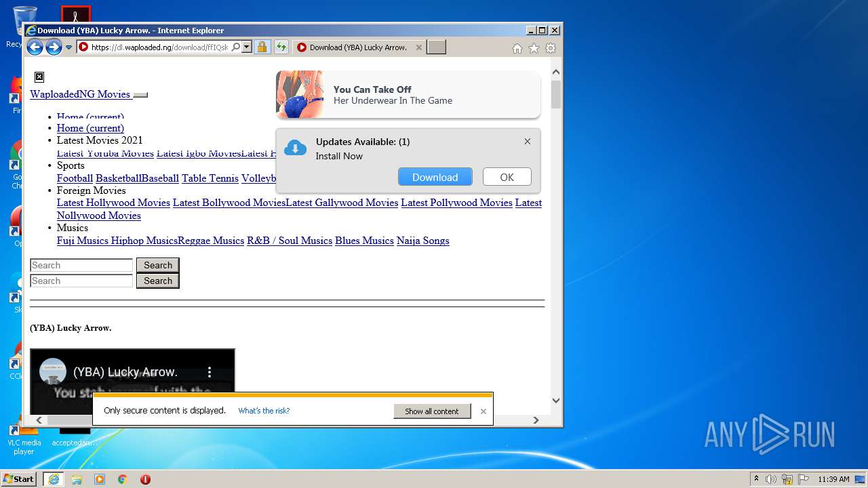Click the video channel avatar
Image resolution: width=868 pixels, height=488 pixels.
click(x=53, y=371)
